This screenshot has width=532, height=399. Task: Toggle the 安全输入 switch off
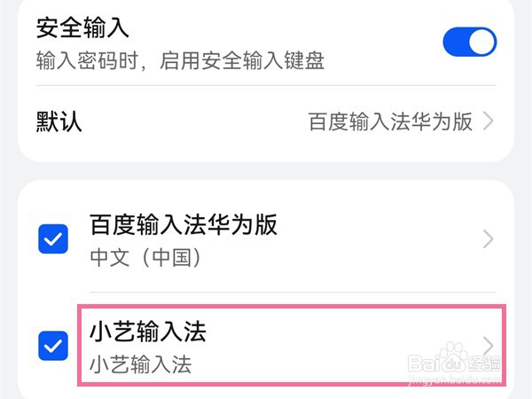pyautogui.click(x=469, y=42)
